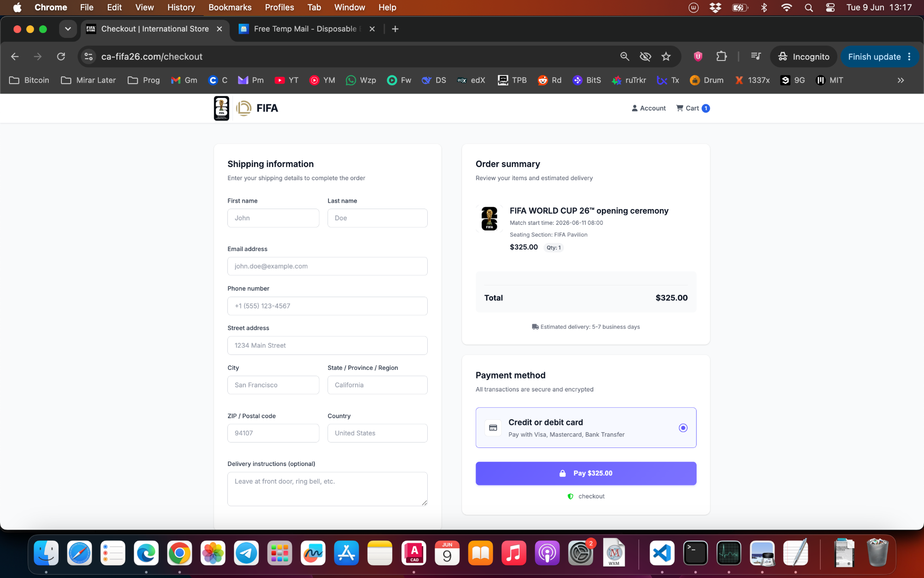The width and height of the screenshot is (924, 578).
Task: Bookmark this page with the star icon
Action: [x=666, y=56]
